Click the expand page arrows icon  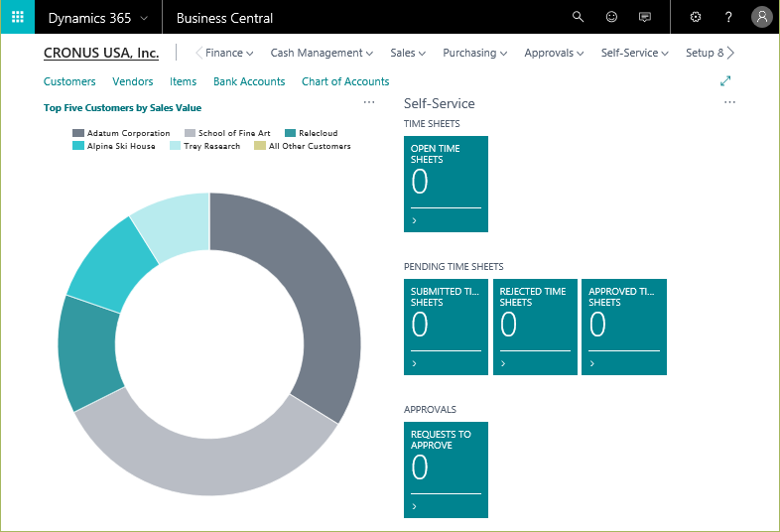[725, 80]
